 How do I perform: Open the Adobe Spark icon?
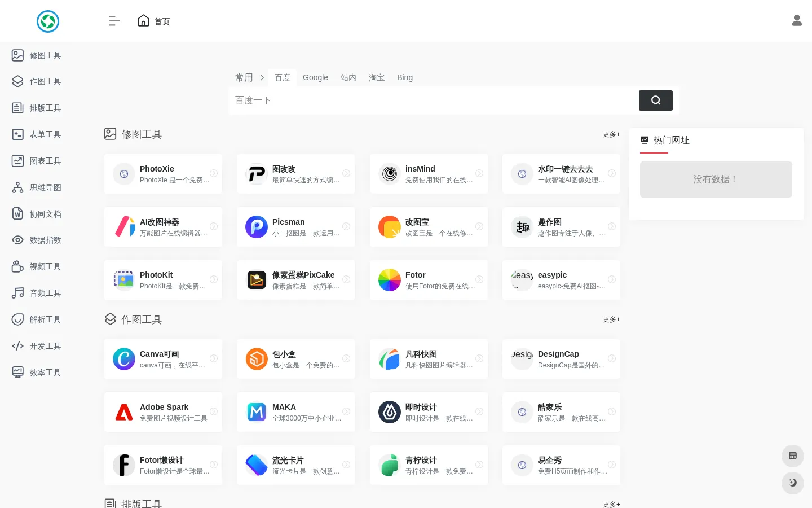(x=124, y=412)
